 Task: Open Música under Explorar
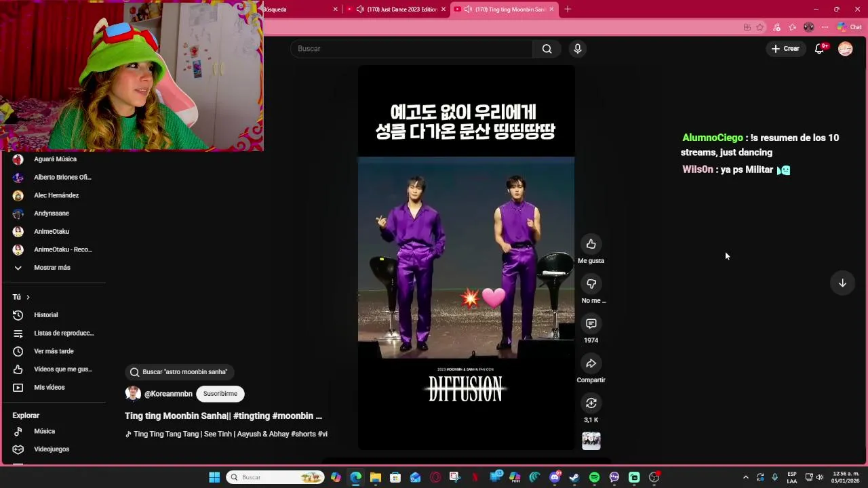click(x=44, y=432)
